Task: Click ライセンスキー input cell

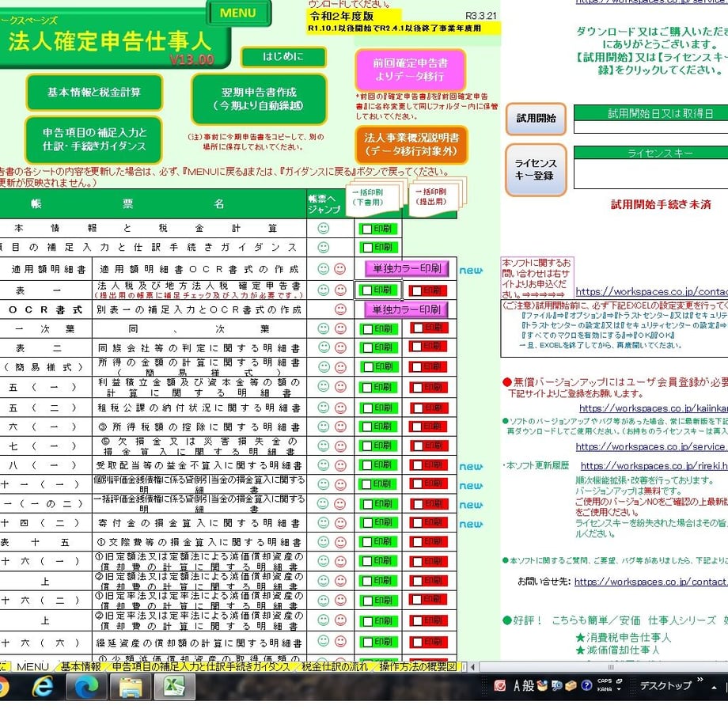Action: [650, 173]
